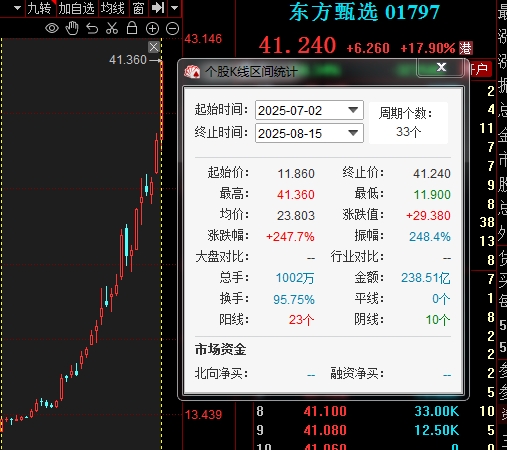Expand the 终止时间 date dropdown
The image size is (507, 450).
click(353, 133)
